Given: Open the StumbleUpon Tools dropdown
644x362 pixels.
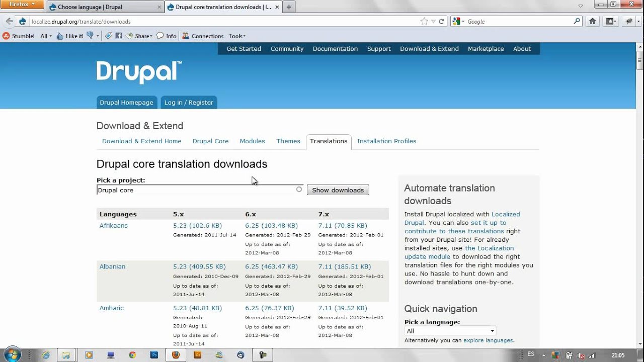Looking at the screenshot, I should [x=237, y=36].
